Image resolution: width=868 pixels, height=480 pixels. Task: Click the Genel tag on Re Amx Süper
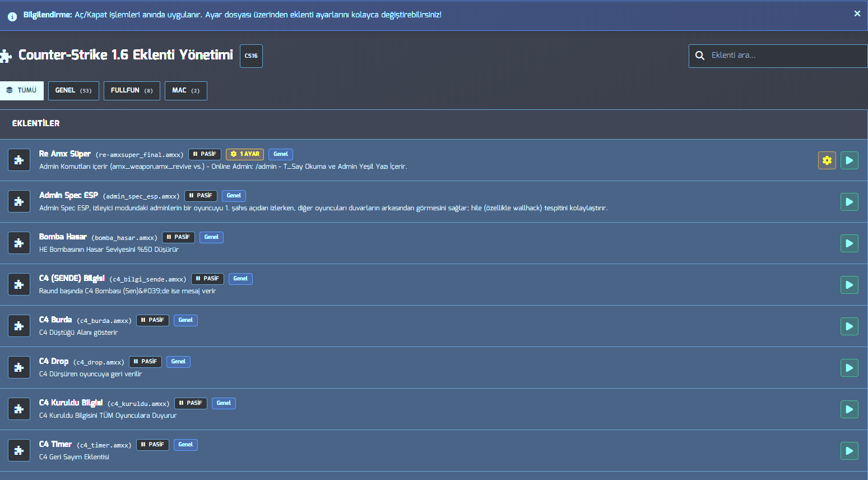pos(281,154)
